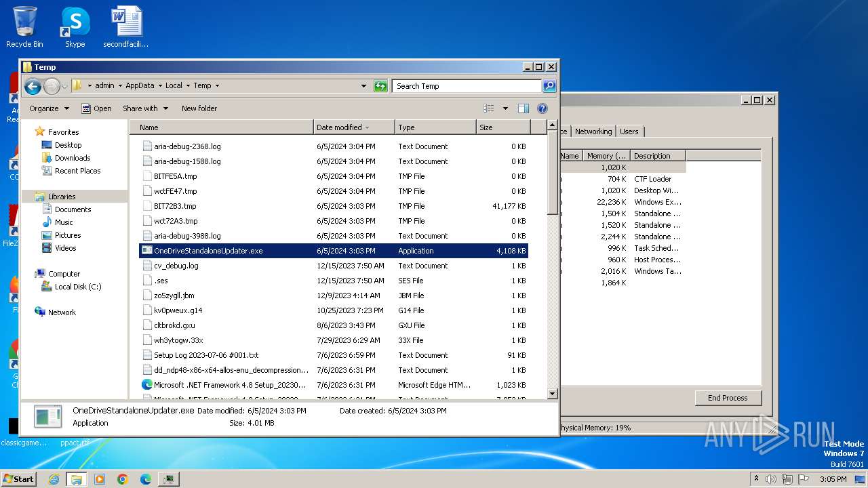The image size is (868, 488).
Task: Select file cv_debug.log
Action: click(x=176, y=266)
